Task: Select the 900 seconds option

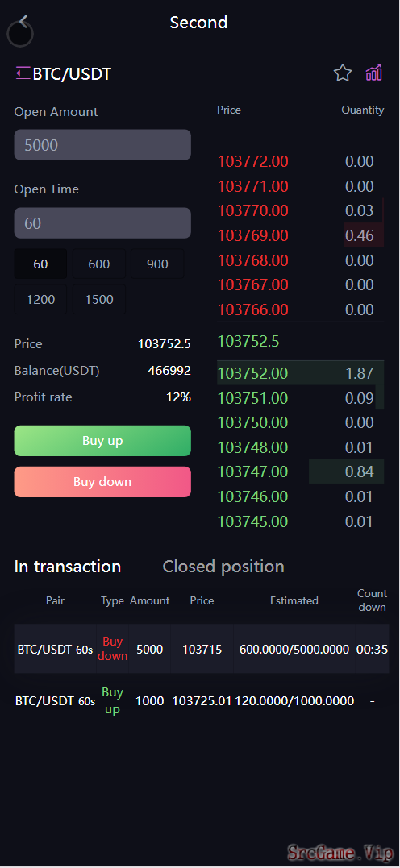Action: point(157,264)
